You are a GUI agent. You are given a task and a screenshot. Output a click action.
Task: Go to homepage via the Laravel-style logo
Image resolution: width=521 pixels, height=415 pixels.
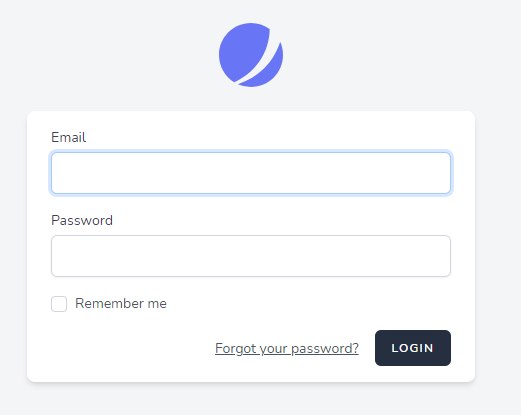coord(251,55)
